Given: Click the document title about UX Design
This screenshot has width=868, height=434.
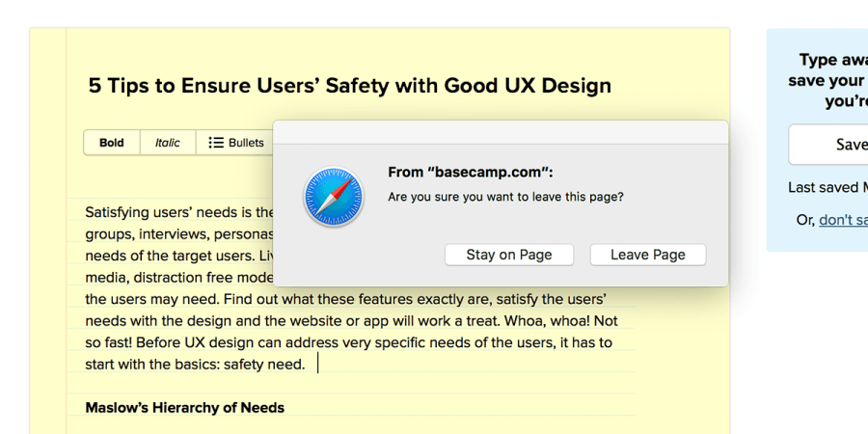Looking at the screenshot, I should tap(349, 86).
